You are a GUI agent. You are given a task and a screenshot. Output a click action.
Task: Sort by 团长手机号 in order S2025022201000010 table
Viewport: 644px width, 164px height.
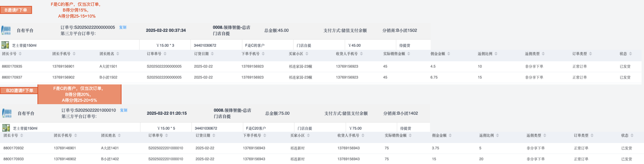[76, 135]
